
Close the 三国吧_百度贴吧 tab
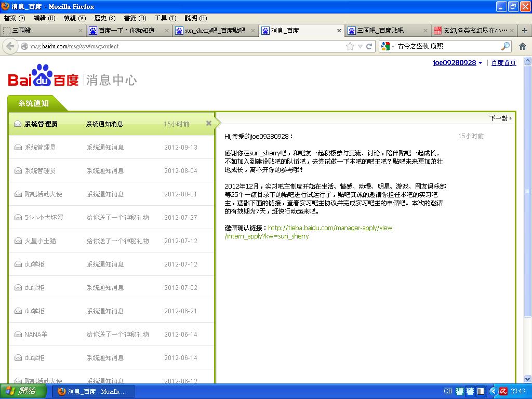tap(425, 31)
